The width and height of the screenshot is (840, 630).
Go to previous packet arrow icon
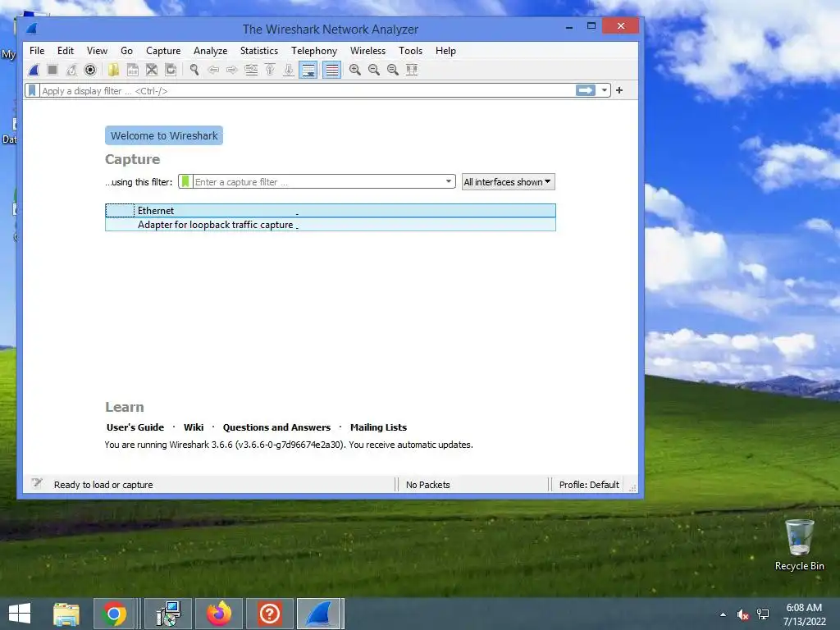[x=213, y=70]
